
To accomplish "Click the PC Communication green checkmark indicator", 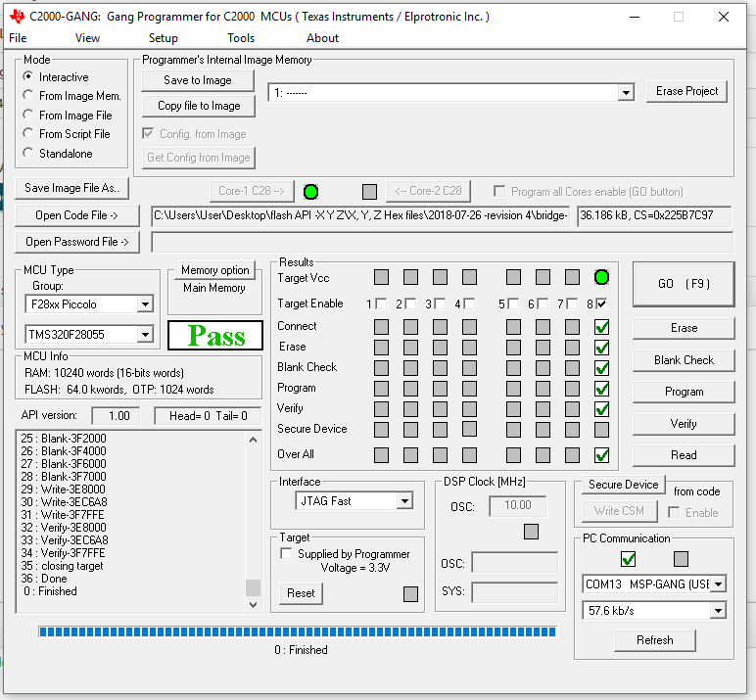I will pyautogui.click(x=628, y=559).
